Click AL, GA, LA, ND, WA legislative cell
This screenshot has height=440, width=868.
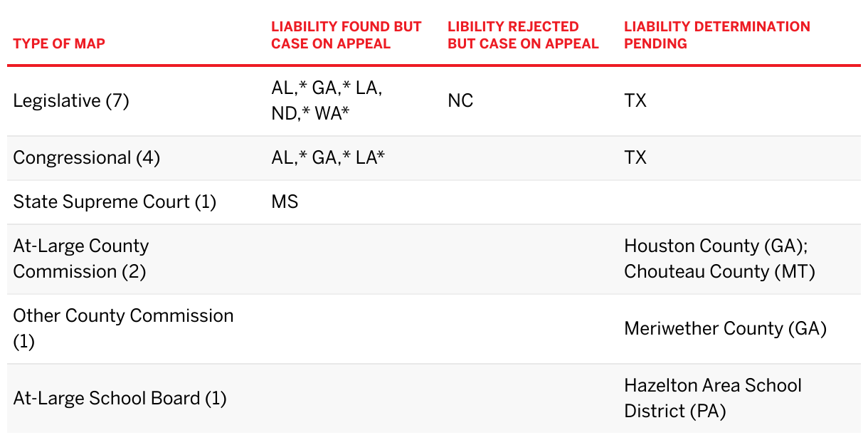(327, 100)
